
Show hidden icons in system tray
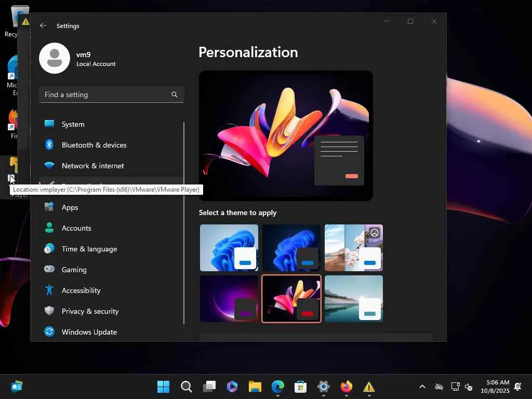(x=422, y=387)
